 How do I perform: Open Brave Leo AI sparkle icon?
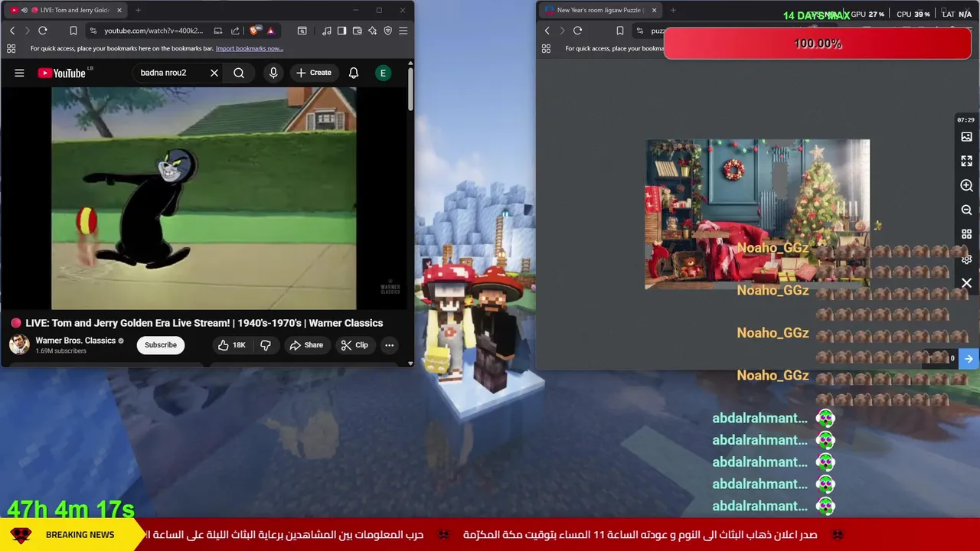pos(372,31)
